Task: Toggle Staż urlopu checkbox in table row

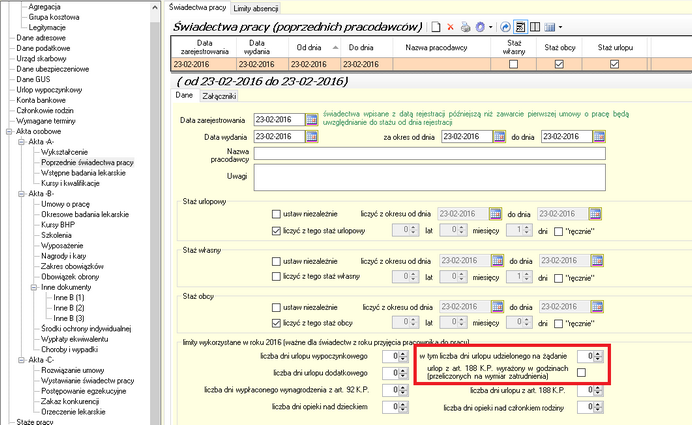Action: click(614, 64)
